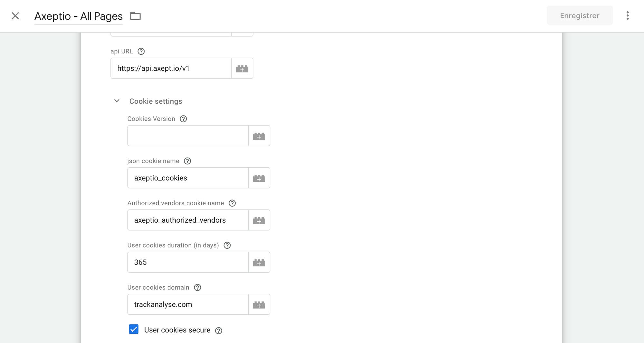Viewport: 644px width, 343px height.
Task: Show help for api URL
Action: tap(141, 51)
